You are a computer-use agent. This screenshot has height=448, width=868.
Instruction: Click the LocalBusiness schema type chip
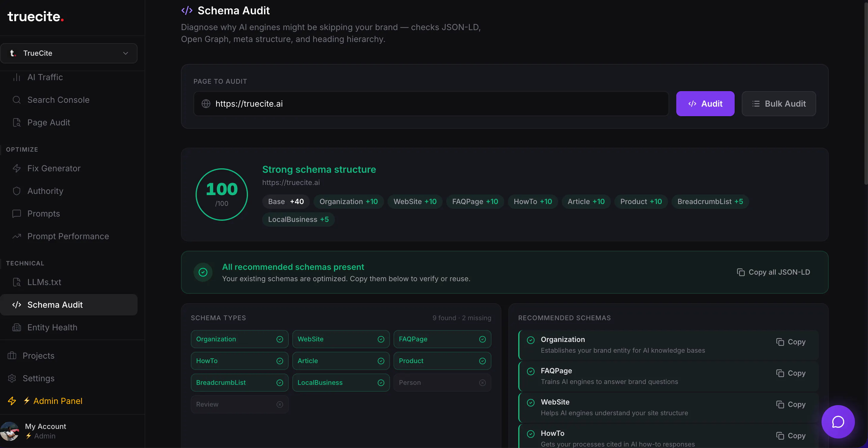tap(341, 382)
